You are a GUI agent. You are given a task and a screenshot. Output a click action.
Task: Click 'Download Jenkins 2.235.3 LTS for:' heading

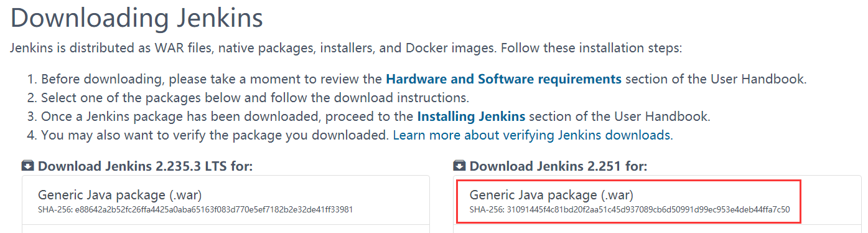[x=145, y=166]
